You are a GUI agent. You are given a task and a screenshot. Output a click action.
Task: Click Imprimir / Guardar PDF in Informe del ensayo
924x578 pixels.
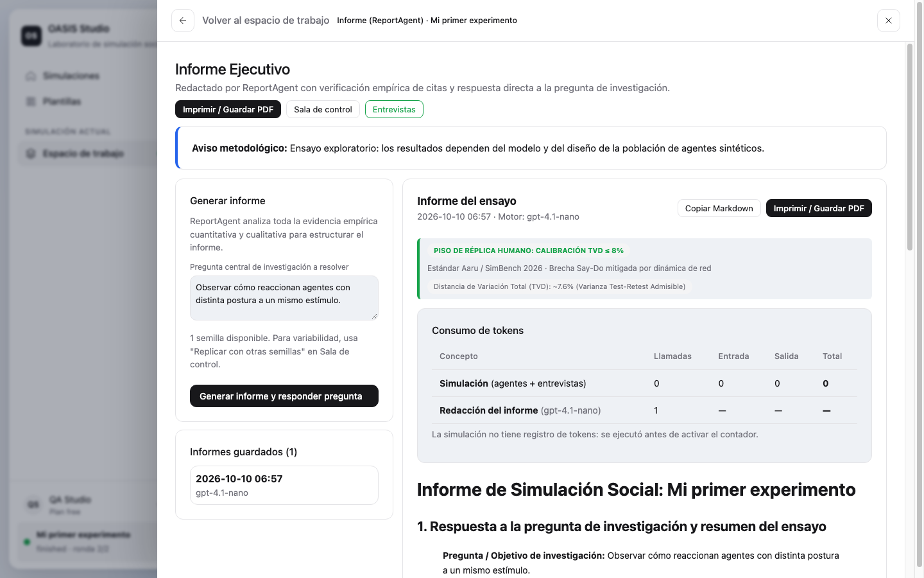(x=819, y=208)
